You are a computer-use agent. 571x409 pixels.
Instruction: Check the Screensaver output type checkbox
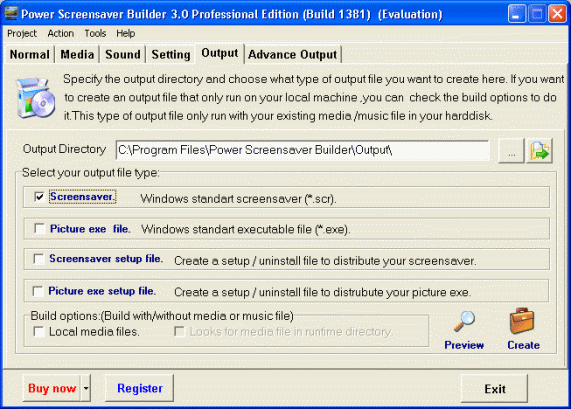39,197
